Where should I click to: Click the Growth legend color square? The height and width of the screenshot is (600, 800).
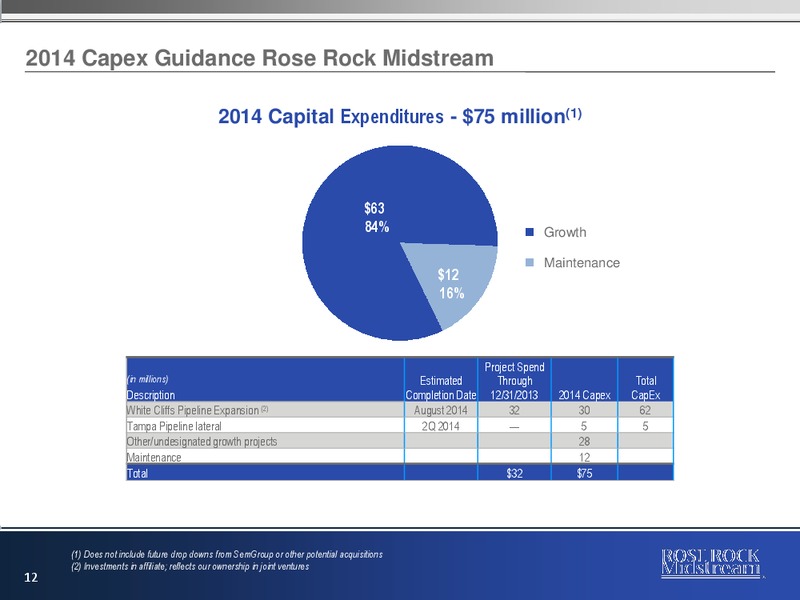[x=530, y=232]
